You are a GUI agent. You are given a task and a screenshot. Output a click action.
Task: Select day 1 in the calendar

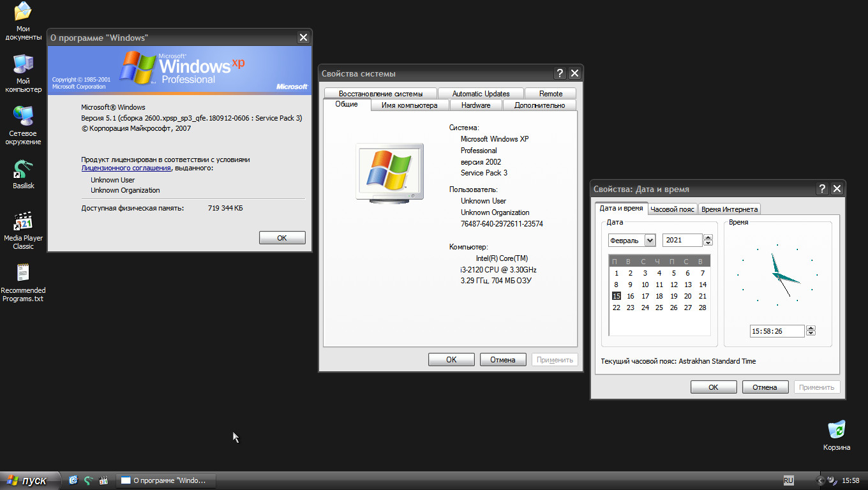tap(617, 273)
